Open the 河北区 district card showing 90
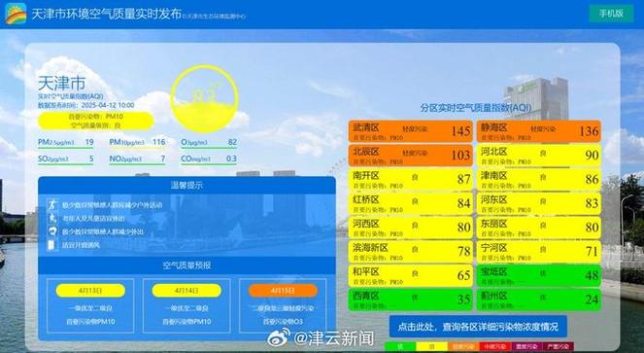The width and height of the screenshot is (644, 353). click(539, 156)
